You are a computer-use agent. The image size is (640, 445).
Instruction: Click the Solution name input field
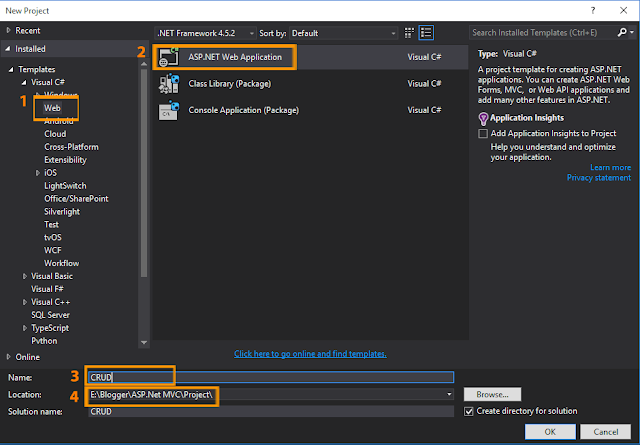click(x=271, y=412)
